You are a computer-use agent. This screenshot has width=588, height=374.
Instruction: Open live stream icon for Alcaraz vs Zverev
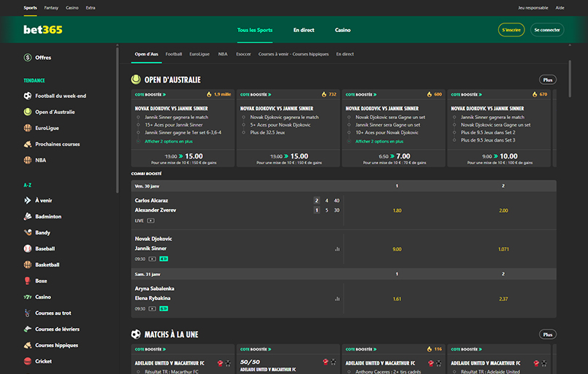[x=150, y=221]
